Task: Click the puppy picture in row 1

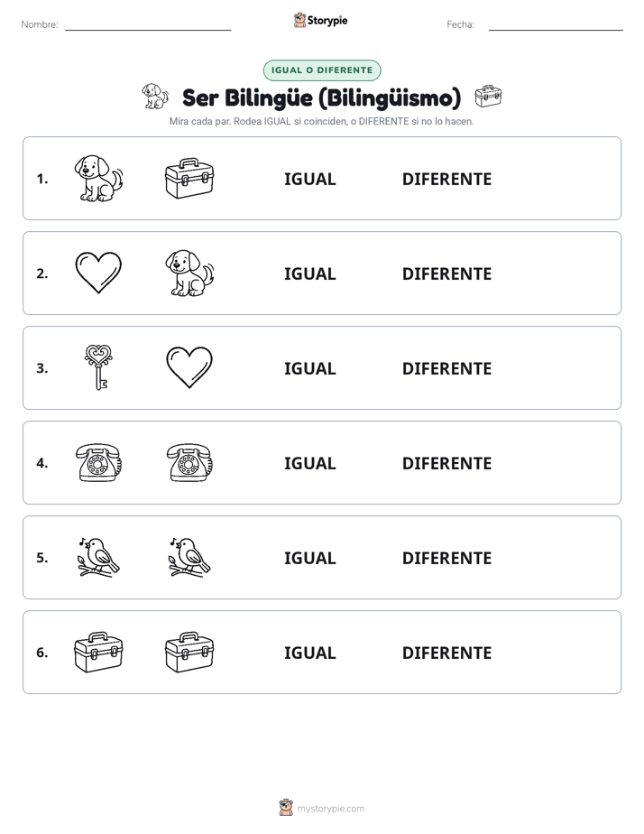Action: pos(98,178)
